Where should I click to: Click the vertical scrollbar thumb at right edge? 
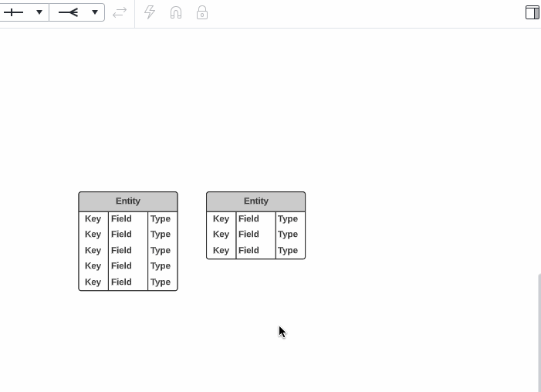tap(539, 332)
